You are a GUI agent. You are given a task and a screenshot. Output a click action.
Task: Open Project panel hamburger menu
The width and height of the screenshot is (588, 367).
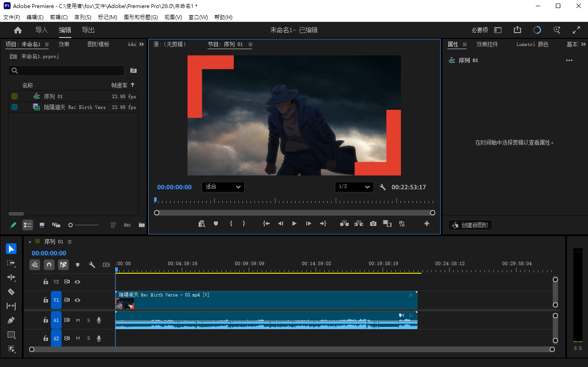(47, 44)
